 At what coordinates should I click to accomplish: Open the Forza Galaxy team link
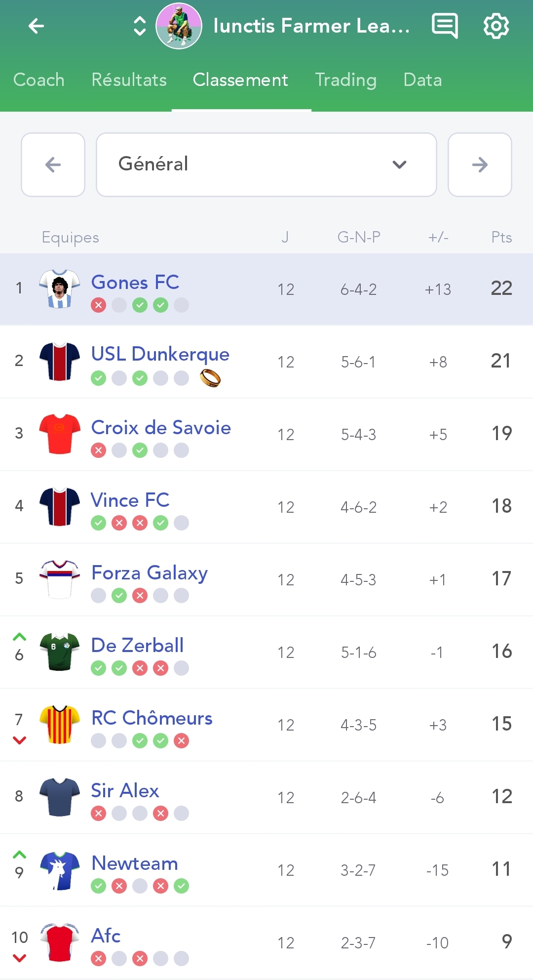click(150, 573)
